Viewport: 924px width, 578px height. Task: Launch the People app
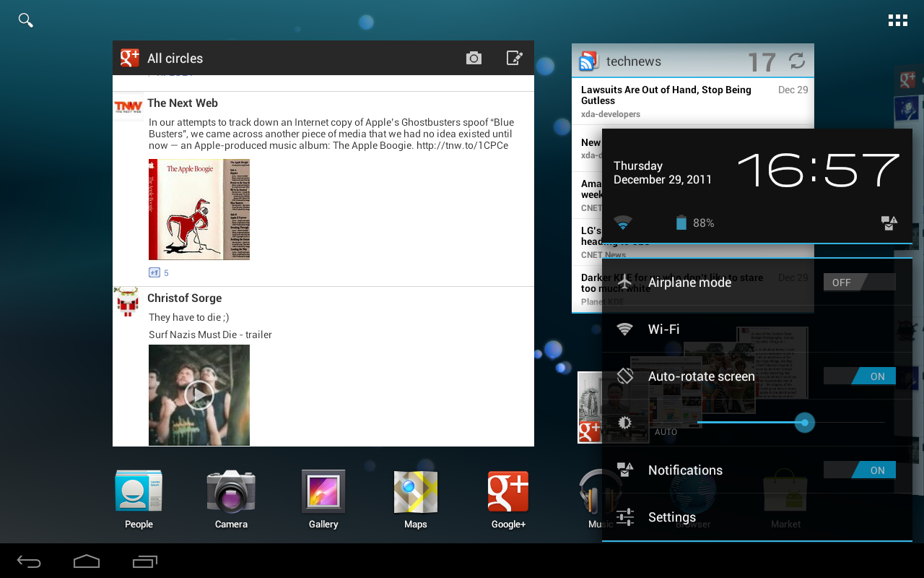(x=139, y=500)
